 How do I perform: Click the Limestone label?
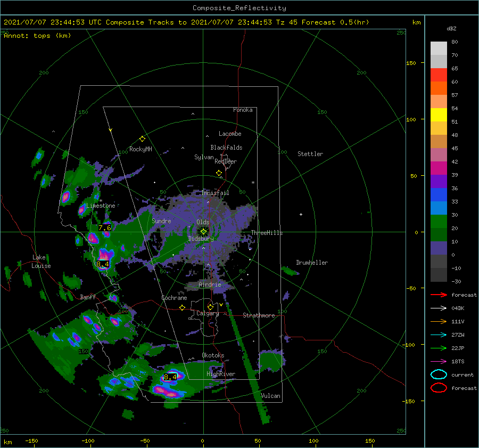(101, 206)
